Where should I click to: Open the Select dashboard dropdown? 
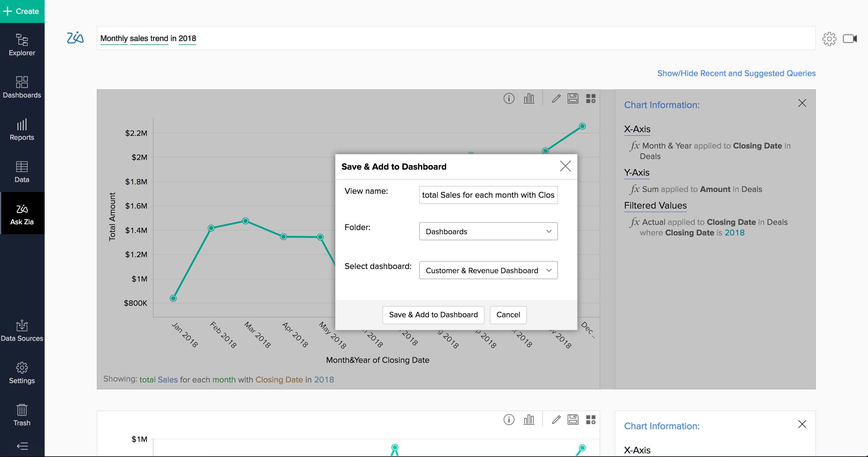pyautogui.click(x=488, y=270)
